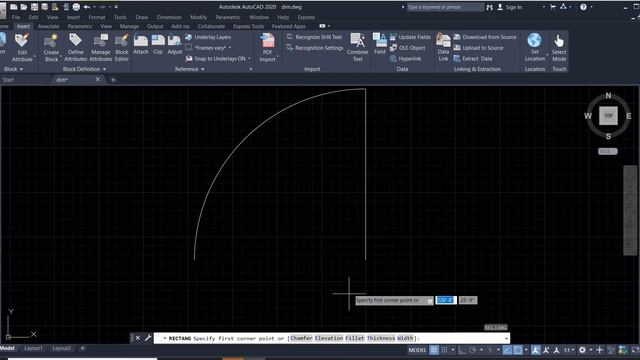Viewport: 640px width, 360px height.
Task: Toggle ortho mode in status bar
Action: coord(462,350)
